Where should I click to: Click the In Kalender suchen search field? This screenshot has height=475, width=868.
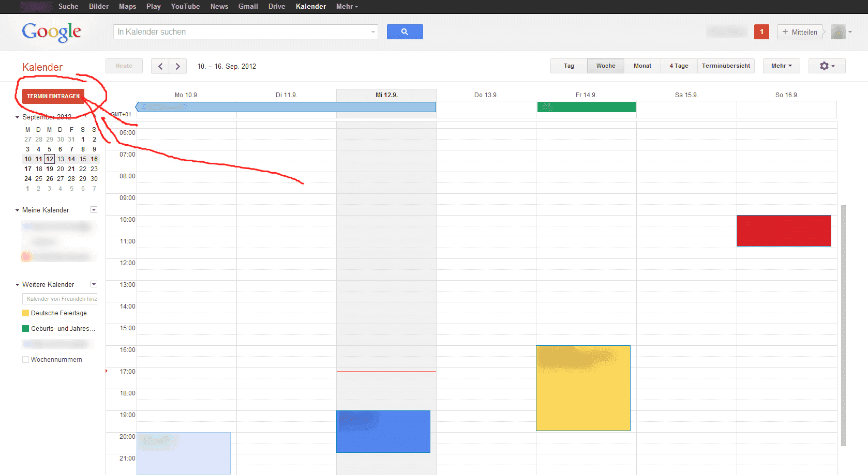[x=241, y=32]
